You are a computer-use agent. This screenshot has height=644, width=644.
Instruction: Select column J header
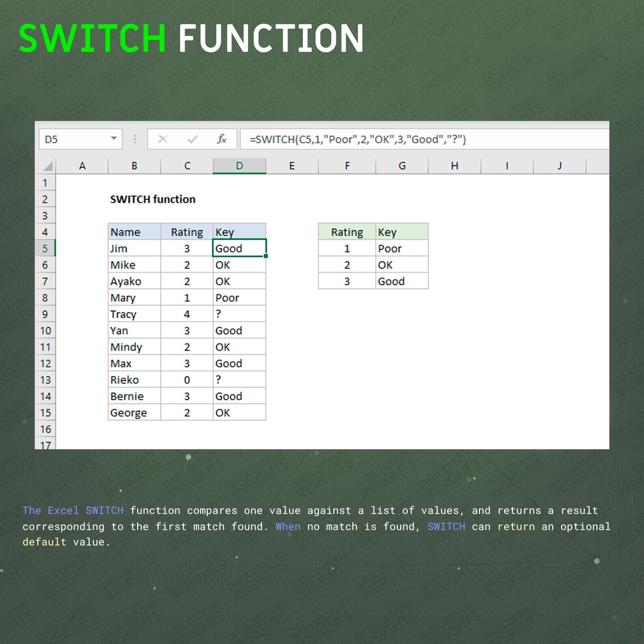point(560,166)
